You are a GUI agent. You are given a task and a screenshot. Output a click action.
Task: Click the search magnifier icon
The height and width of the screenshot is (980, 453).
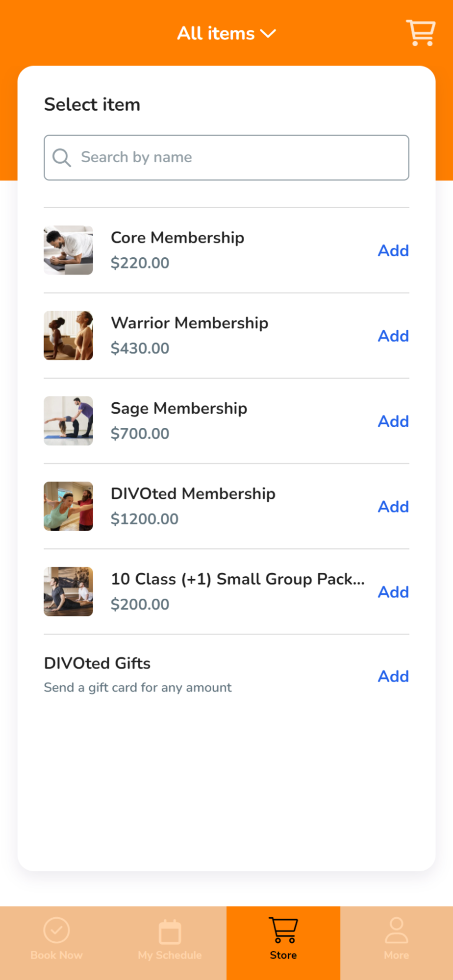tap(62, 157)
